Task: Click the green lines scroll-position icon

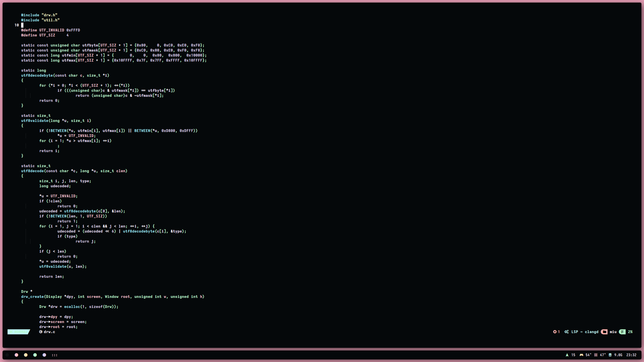Action: point(622,332)
